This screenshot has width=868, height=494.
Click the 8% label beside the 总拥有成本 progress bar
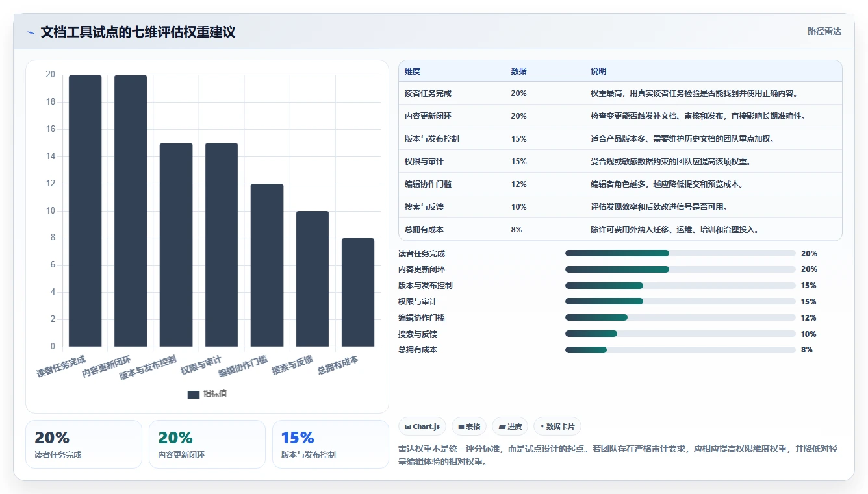[x=807, y=350]
